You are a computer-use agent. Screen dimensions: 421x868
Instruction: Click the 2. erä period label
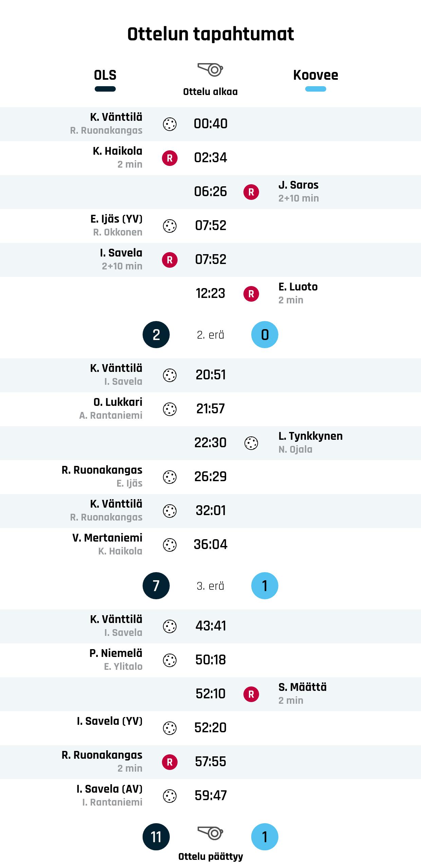coord(210,335)
